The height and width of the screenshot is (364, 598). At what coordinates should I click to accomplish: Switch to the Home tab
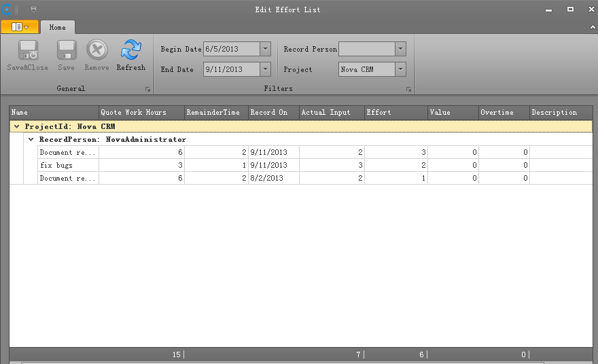57,27
